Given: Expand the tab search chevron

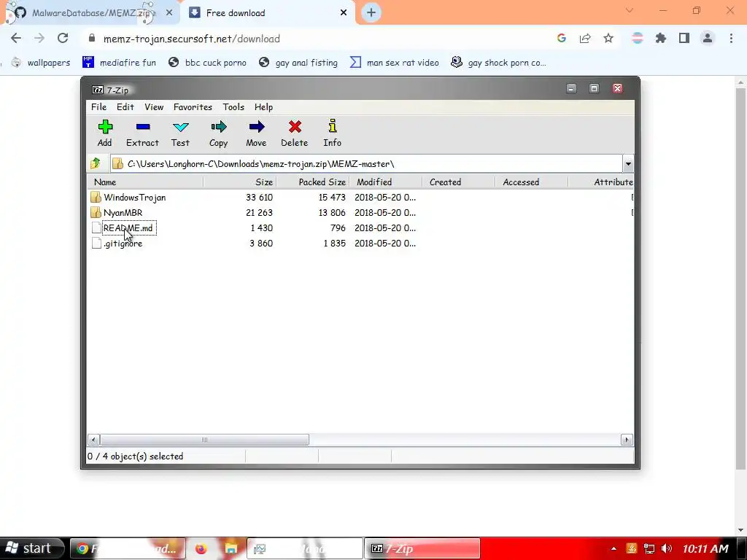Looking at the screenshot, I should point(630,10).
